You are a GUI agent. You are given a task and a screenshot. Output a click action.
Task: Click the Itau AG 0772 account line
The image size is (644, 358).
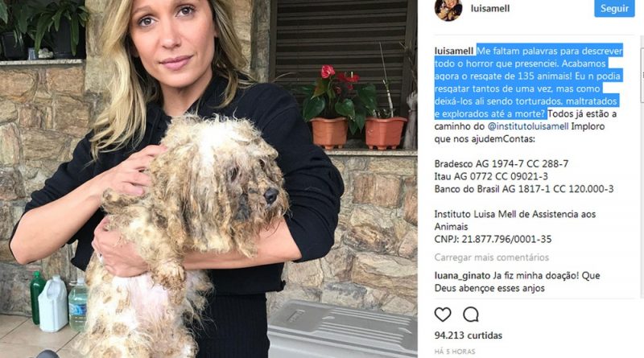(x=491, y=176)
